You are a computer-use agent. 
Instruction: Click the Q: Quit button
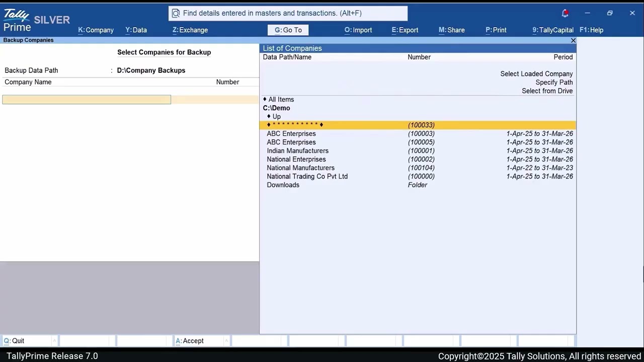[x=30, y=341]
